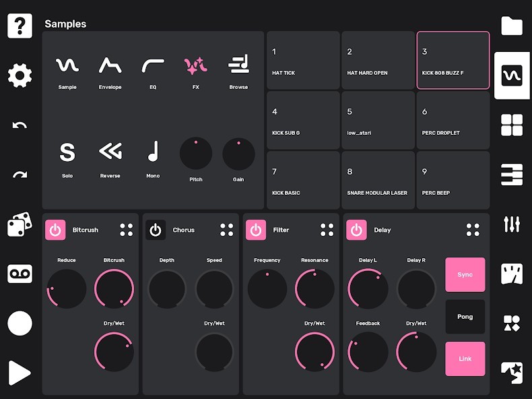Disable the Bitcrush effect power button

point(55,230)
